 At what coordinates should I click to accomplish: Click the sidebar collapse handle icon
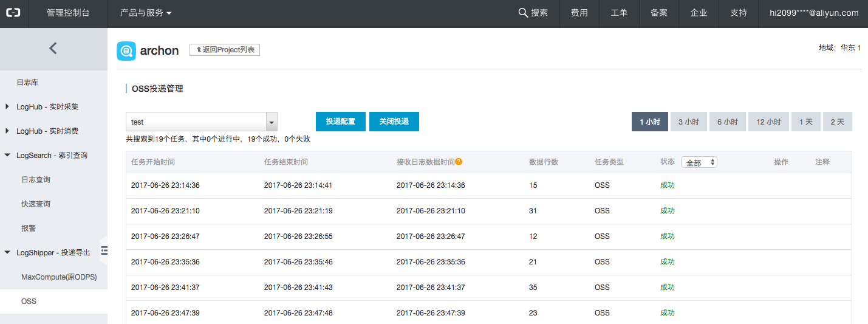pyautogui.click(x=104, y=250)
